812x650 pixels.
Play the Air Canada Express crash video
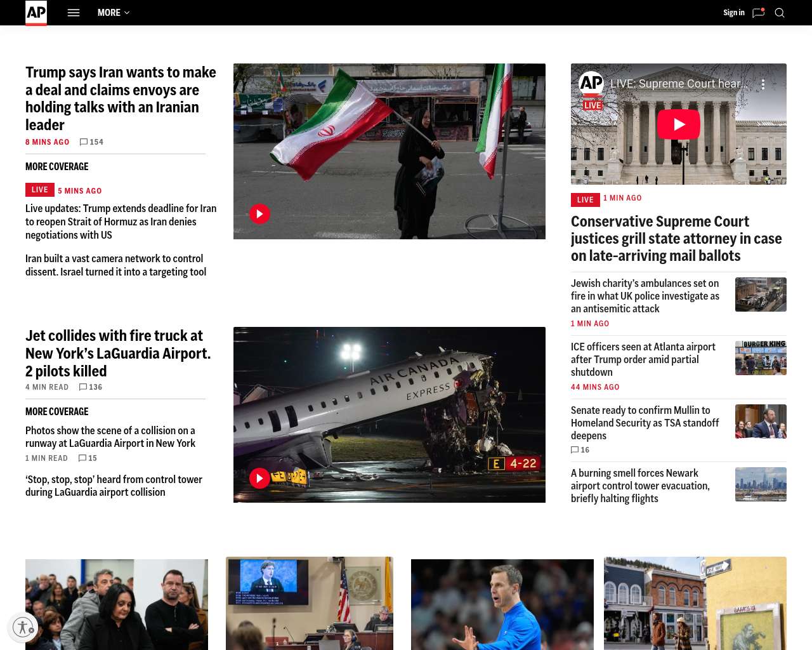pos(259,478)
